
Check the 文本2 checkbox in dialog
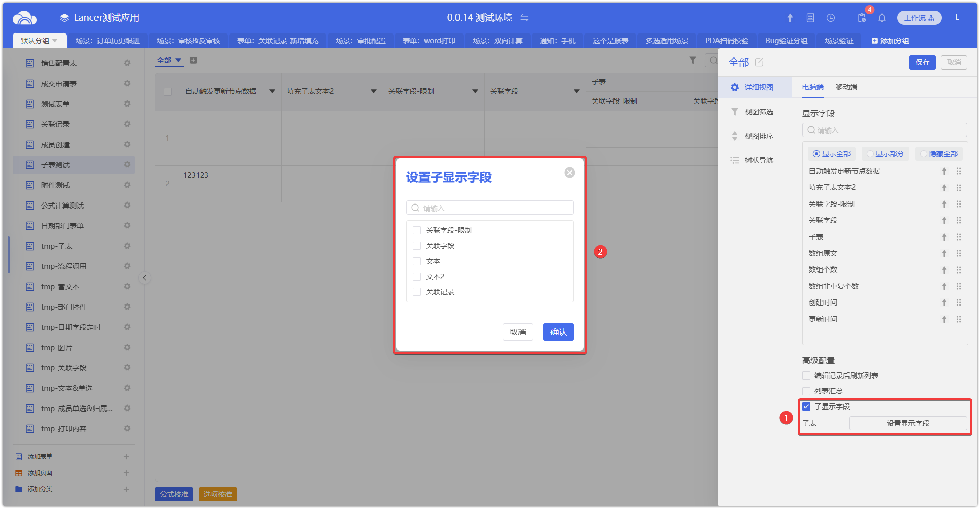click(x=417, y=277)
